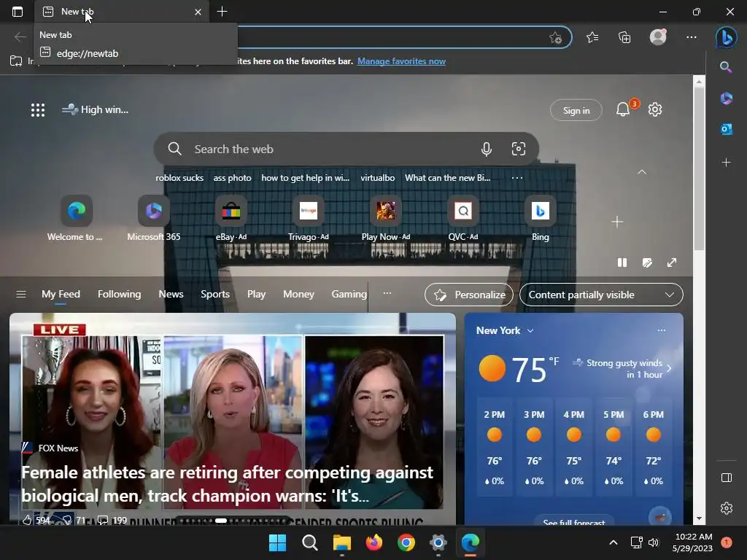Show more feed categories ellipsis

pos(387,293)
